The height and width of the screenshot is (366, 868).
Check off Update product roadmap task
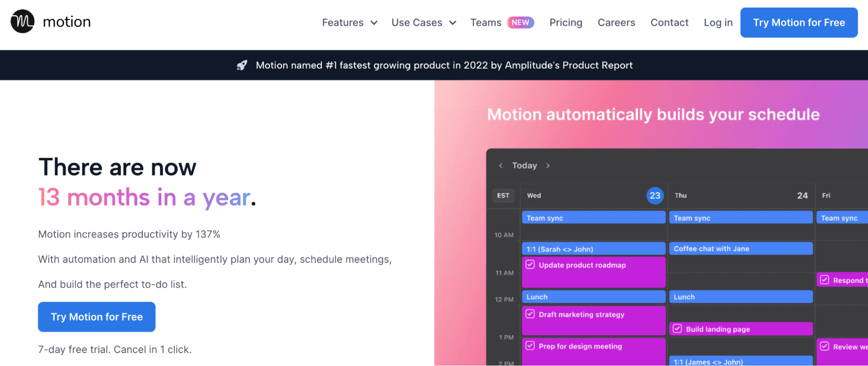tap(530, 265)
